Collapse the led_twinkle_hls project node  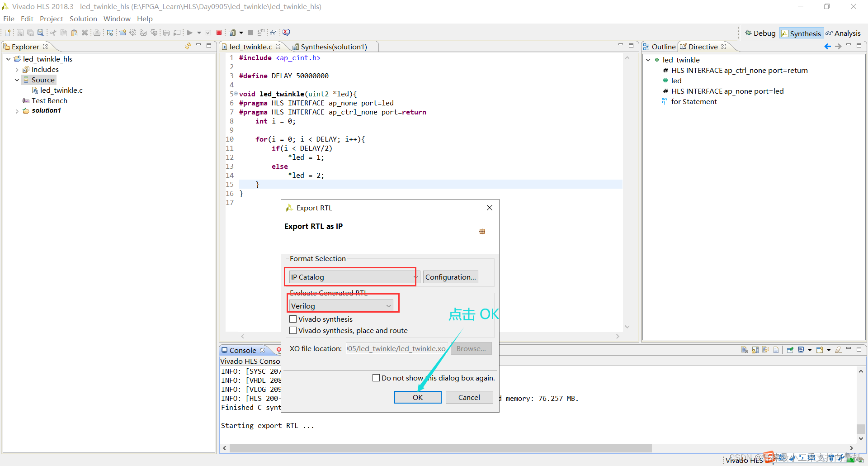pos(8,59)
